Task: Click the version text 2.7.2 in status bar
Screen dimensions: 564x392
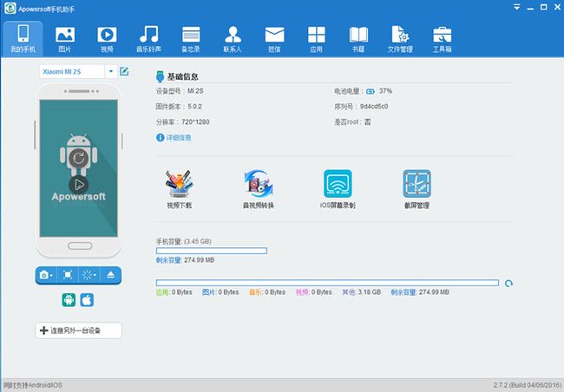Action: point(527,385)
